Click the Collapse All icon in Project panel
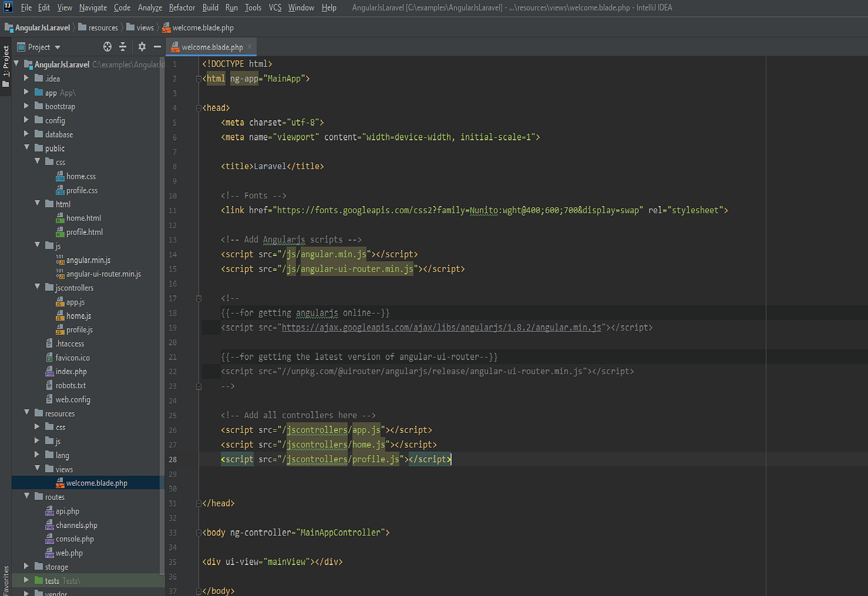This screenshot has width=868, height=596. tap(123, 47)
